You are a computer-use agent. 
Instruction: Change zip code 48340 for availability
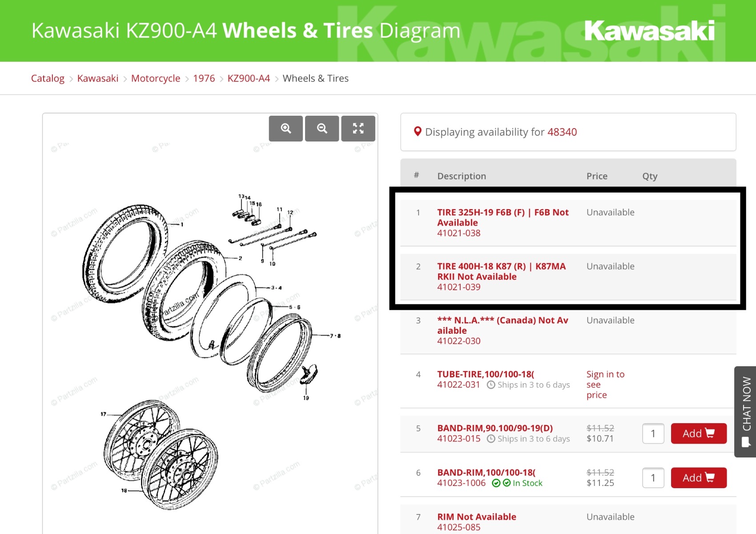pyautogui.click(x=562, y=132)
